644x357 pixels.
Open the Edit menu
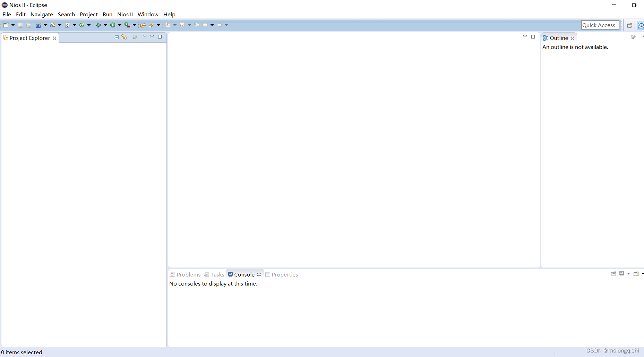coord(21,14)
